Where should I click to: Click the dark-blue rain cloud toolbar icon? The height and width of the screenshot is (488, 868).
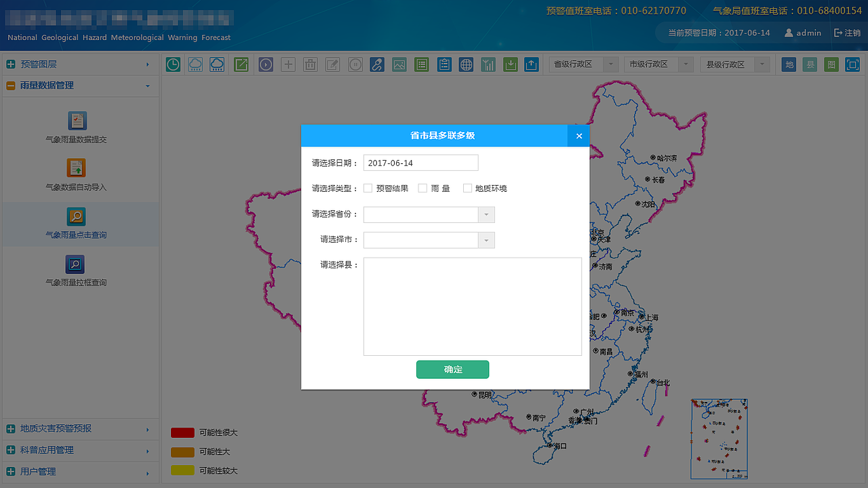(x=217, y=64)
